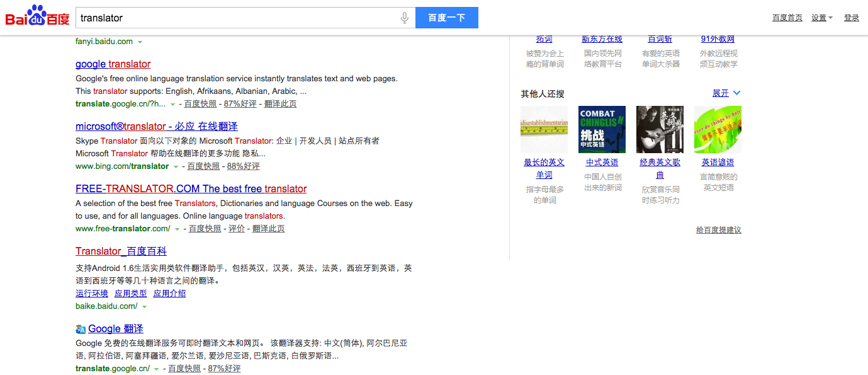This screenshot has width=868, height=375.
Task: Click the www.bing.com/translator URL text
Action: tap(122, 166)
